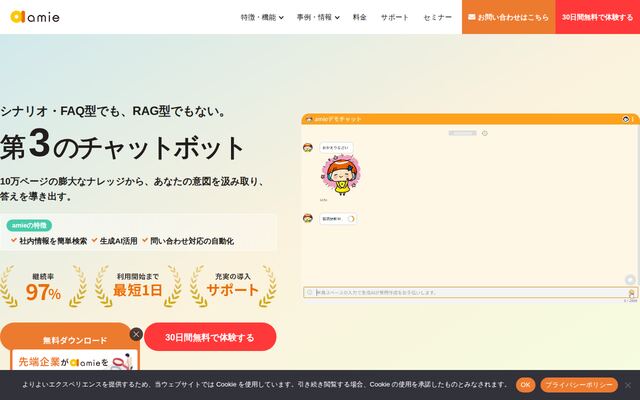640x400 pixels.
Task: Dismiss the cookie notice bar with X
Action: click(628, 385)
